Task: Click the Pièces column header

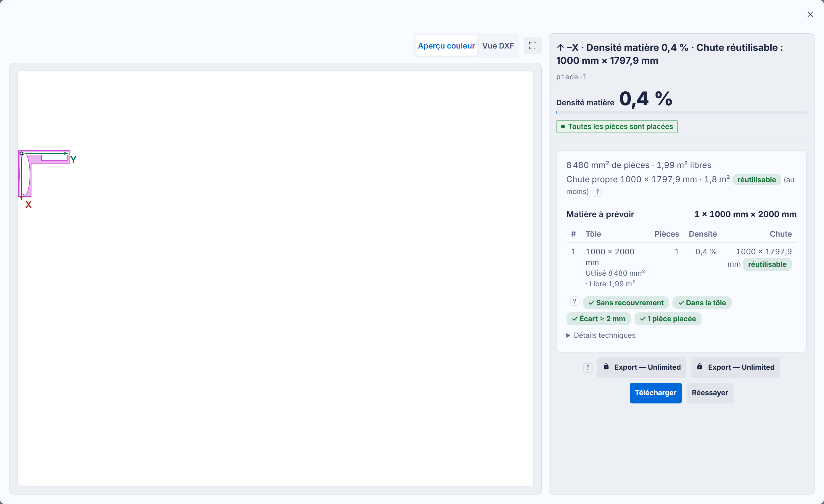Action: 667,234
